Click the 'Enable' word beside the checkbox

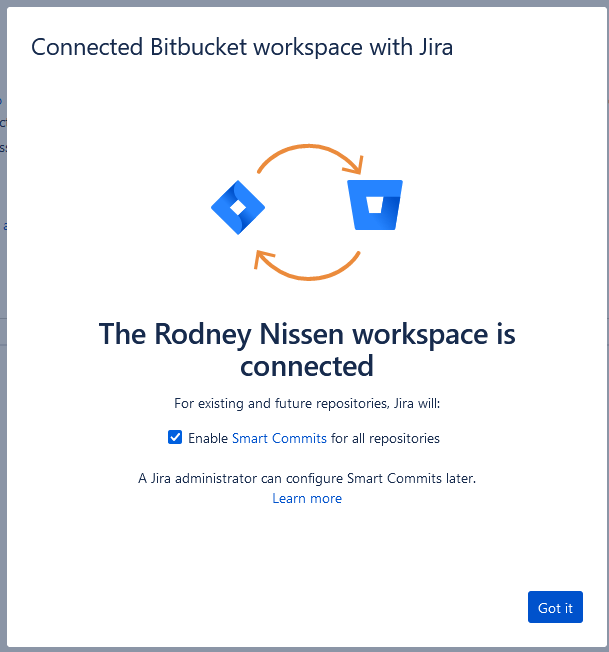click(x=208, y=438)
